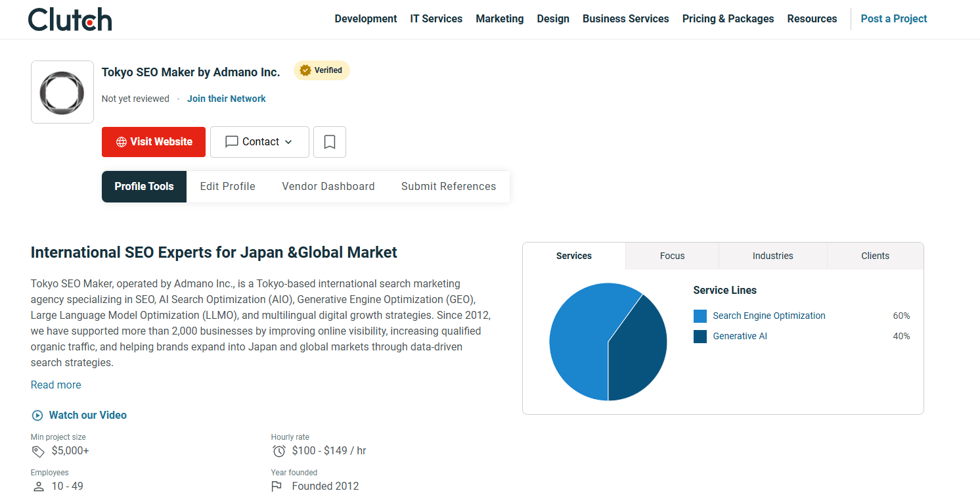Click the Service Lines heading

coord(725,291)
